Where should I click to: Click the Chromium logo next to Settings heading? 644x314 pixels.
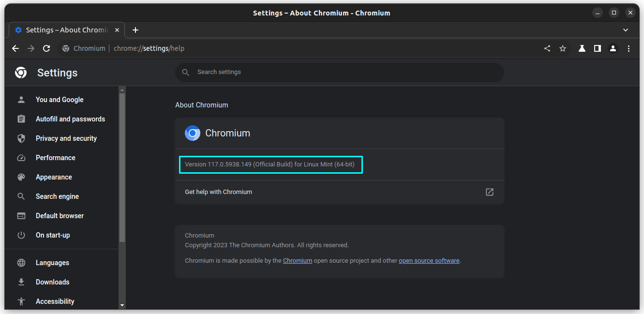tap(20, 72)
